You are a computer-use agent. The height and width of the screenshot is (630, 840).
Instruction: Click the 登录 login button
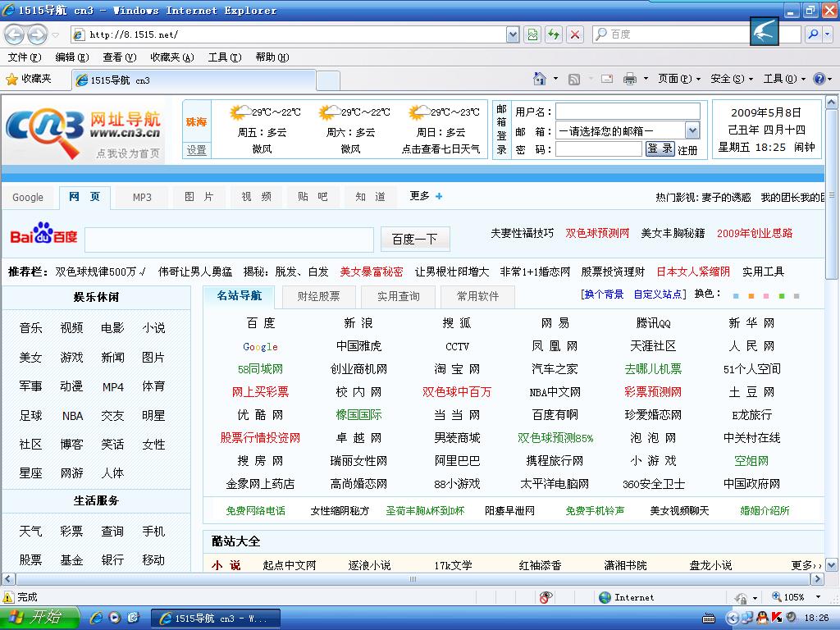(x=660, y=149)
